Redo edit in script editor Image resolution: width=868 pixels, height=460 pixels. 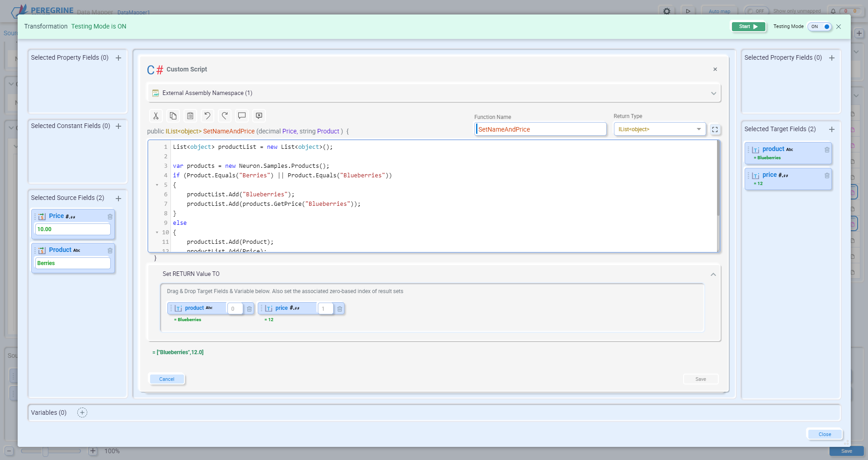224,116
